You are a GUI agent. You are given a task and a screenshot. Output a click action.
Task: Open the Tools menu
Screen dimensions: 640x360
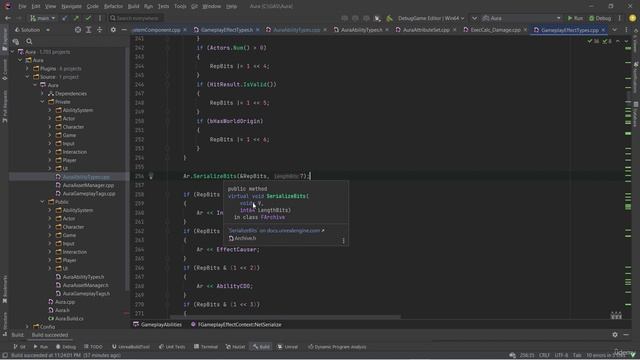(x=180, y=6)
